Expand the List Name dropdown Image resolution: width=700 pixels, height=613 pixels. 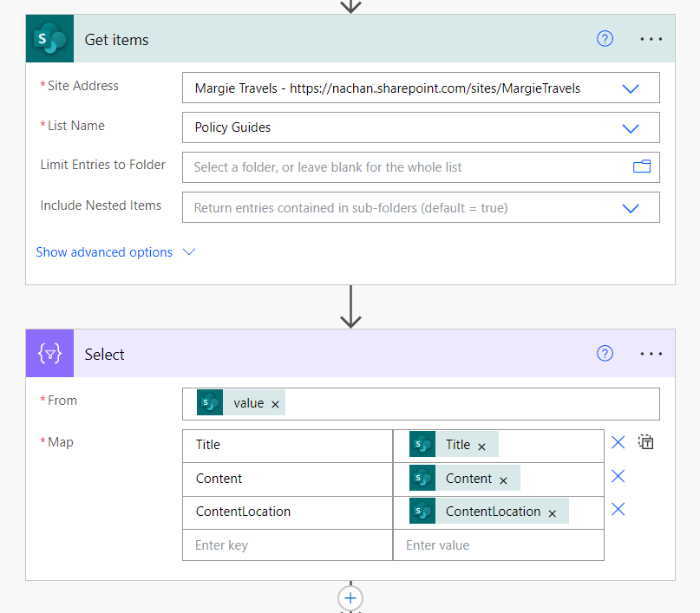point(631,127)
